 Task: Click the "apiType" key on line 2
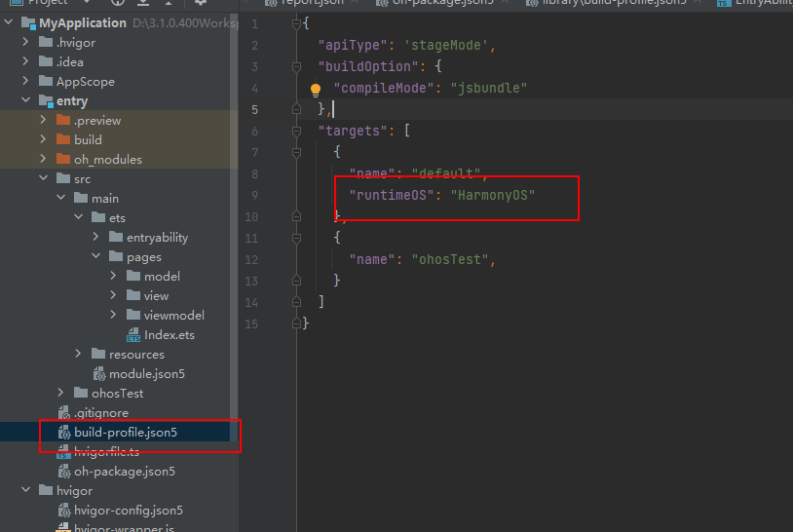352,46
